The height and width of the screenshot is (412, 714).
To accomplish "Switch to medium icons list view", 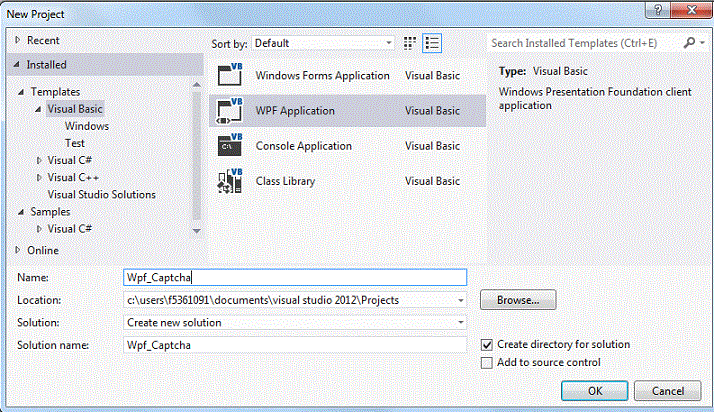I will [432, 43].
